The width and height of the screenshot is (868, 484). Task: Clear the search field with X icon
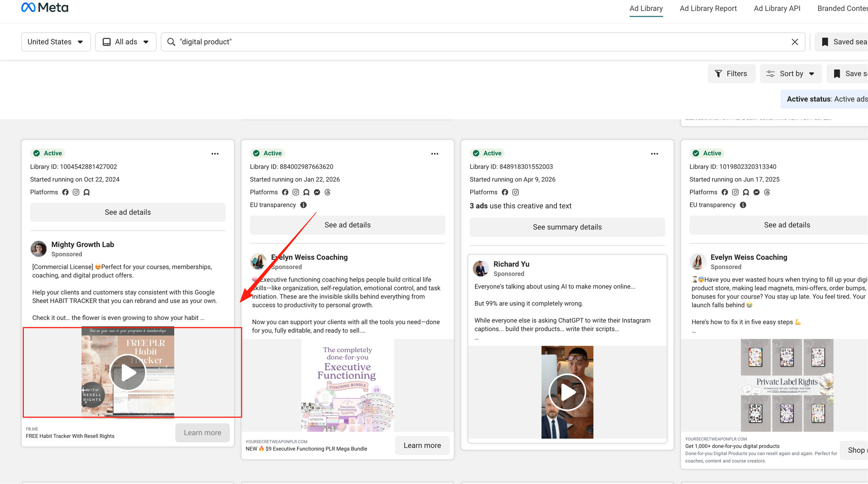coord(795,42)
